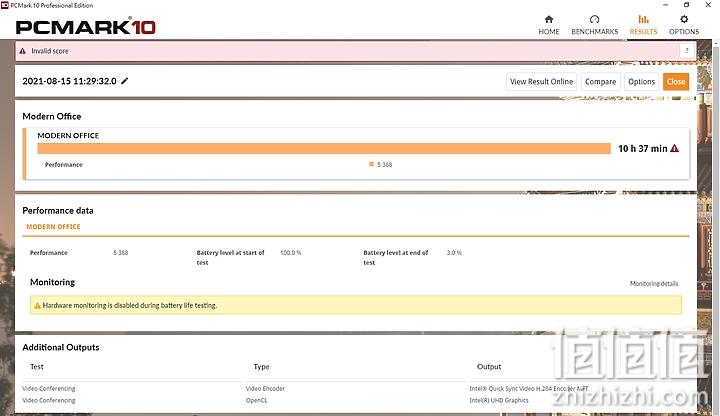
Task: Click the Type column header
Action: pos(261,366)
